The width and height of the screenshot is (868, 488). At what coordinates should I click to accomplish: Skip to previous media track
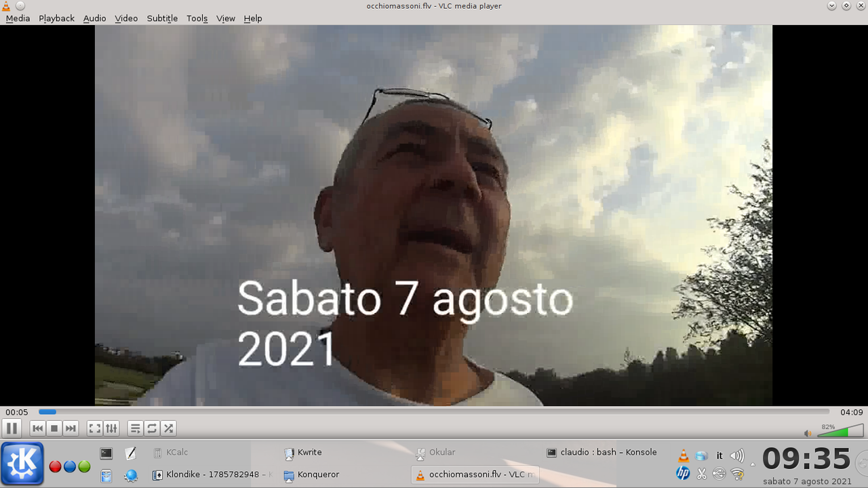click(38, 428)
